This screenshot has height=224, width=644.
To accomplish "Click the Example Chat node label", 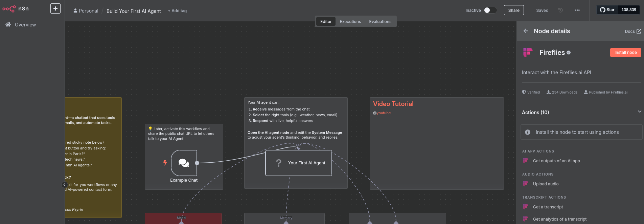I will point(184,180).
